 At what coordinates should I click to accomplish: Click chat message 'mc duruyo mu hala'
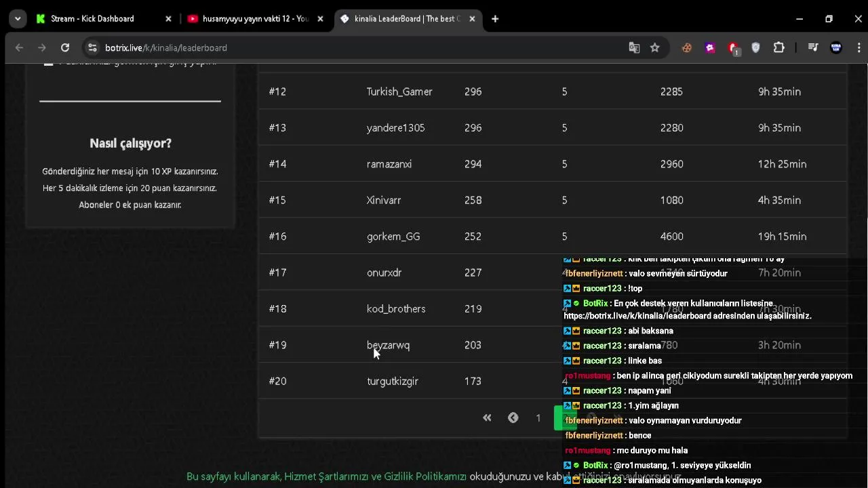point(652,450)
